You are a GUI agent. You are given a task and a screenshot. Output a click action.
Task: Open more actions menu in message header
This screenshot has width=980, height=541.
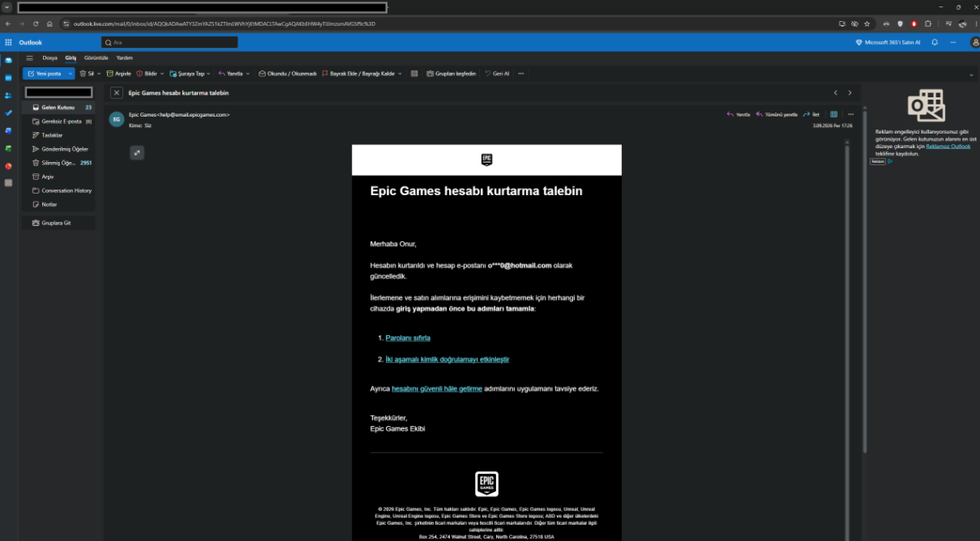pyautogui.click(x=850, y=114)
